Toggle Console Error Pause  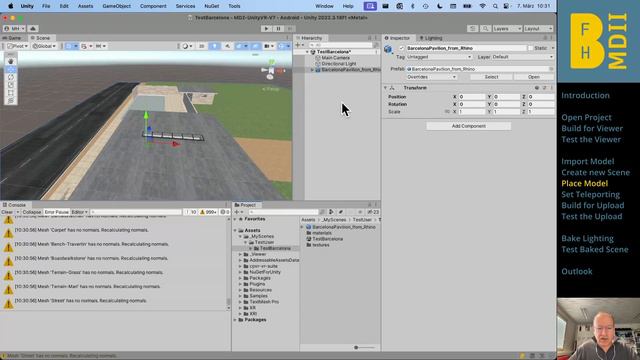click(56, 212)
